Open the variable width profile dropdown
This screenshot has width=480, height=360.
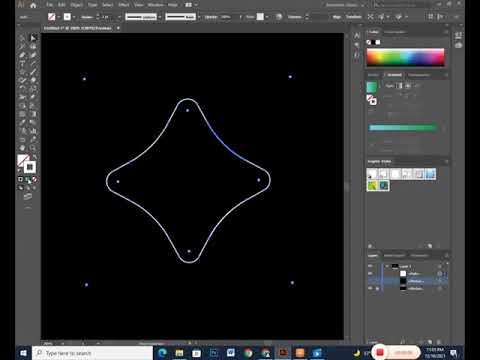tap(160, 17)
